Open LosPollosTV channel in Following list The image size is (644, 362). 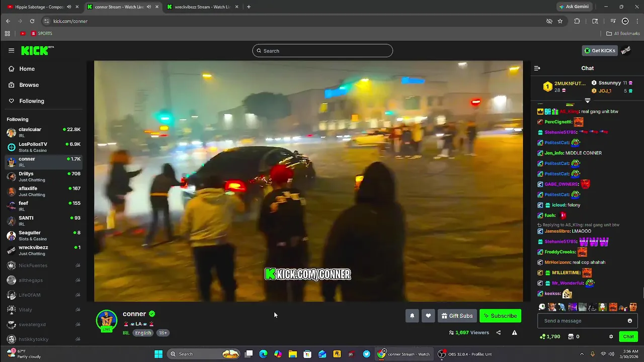click(x=43, y=147)
